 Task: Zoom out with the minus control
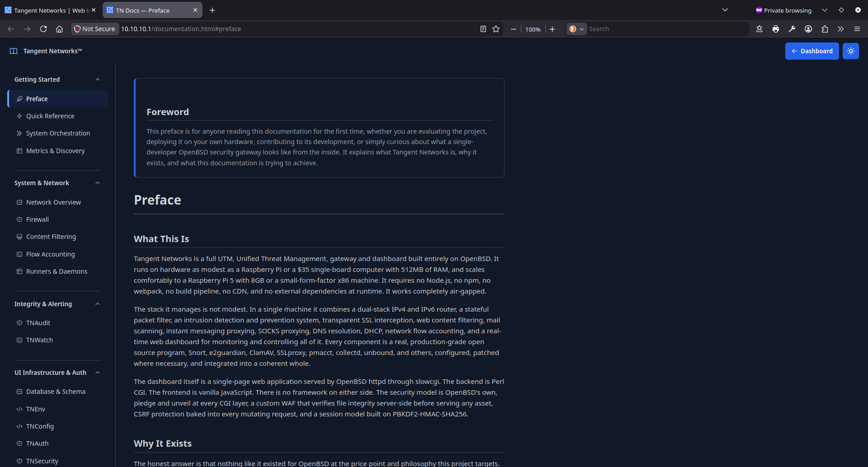pos(513,28)
